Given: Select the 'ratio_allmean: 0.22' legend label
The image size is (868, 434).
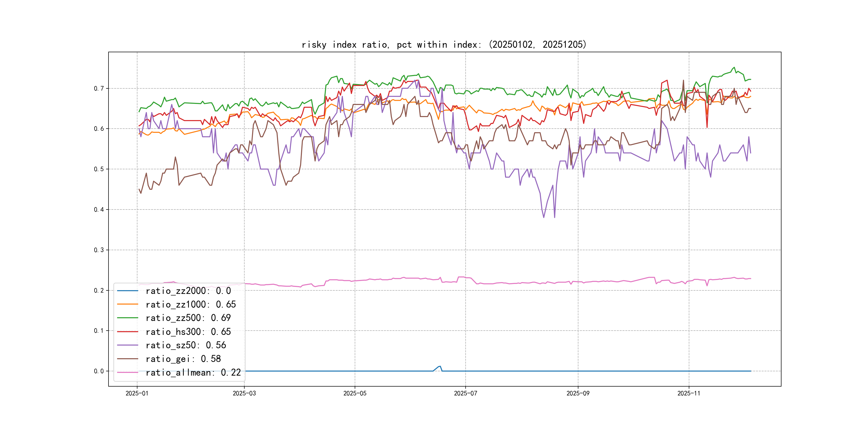Looking at the screenshot, I should (x=193, y=372).
